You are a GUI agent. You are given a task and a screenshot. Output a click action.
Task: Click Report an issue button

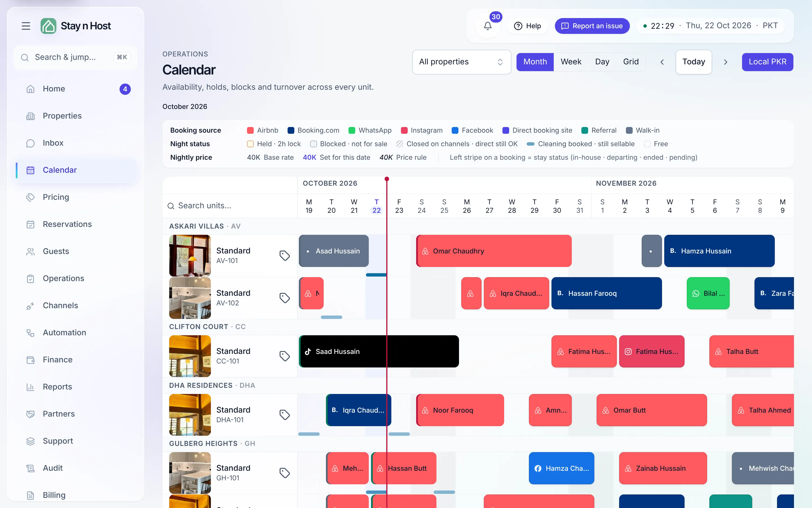(592, 26)
